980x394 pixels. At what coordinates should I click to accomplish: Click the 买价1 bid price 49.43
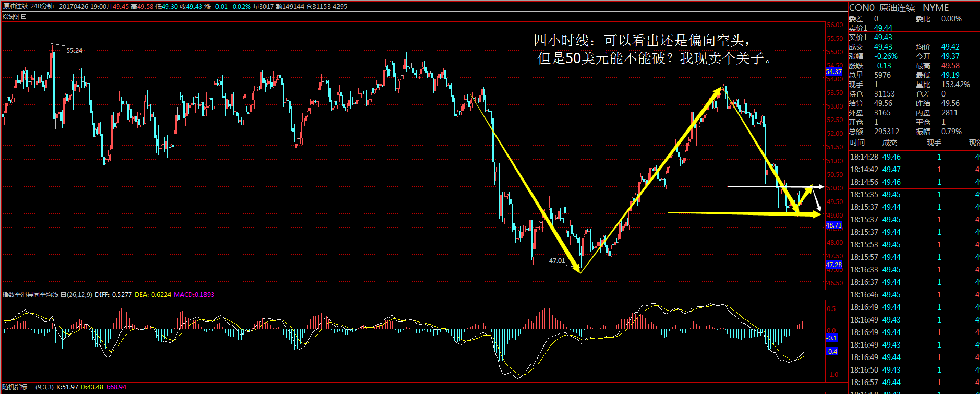pos(883,38)
